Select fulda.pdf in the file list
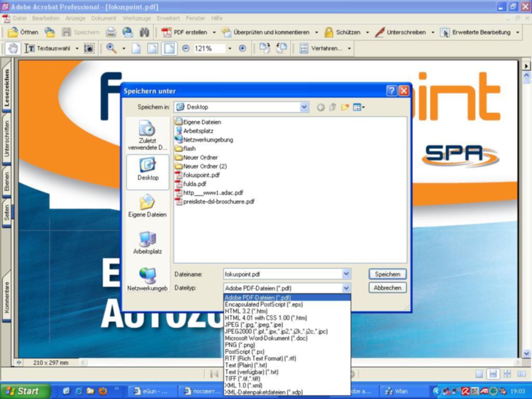The image size is (532, 399). tap(194, 184)
